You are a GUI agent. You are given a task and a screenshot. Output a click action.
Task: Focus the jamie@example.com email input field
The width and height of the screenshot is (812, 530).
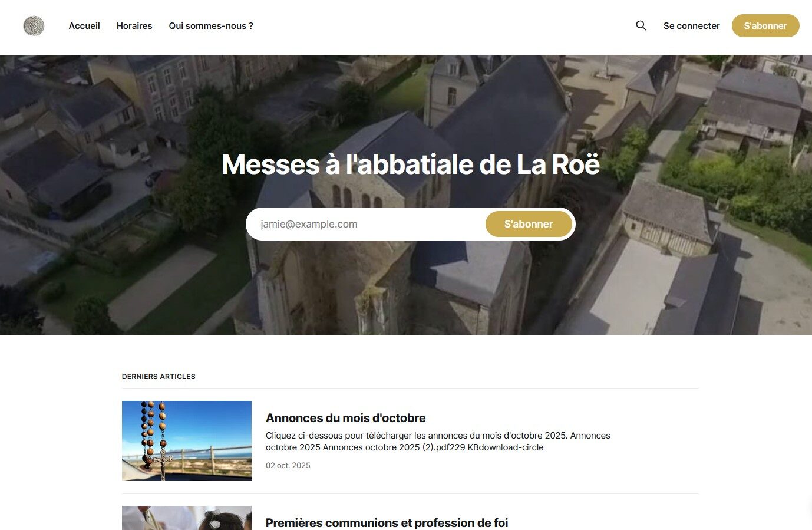coord(365,224)
